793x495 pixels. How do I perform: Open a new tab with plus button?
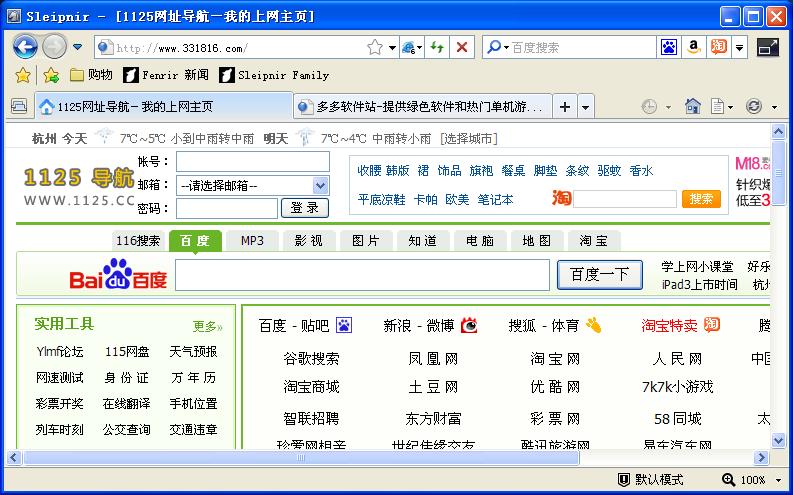565,107
